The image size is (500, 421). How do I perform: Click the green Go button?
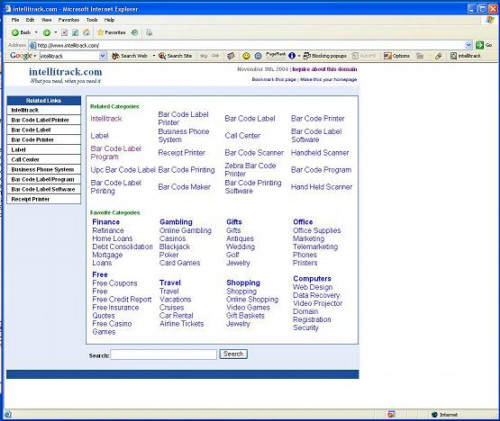point(484,45)
